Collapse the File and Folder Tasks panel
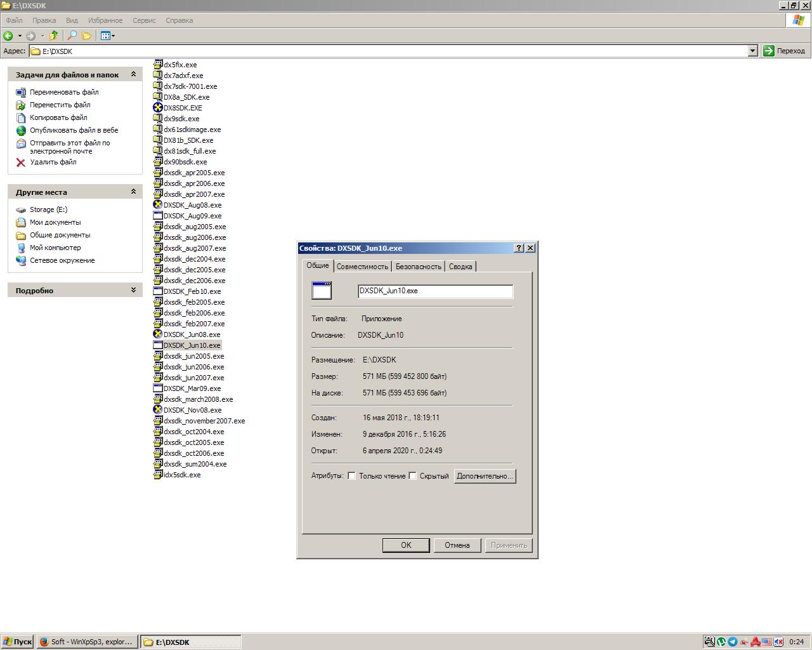The height and width of the screenshot is (650, 812). (x=133, y=74)
